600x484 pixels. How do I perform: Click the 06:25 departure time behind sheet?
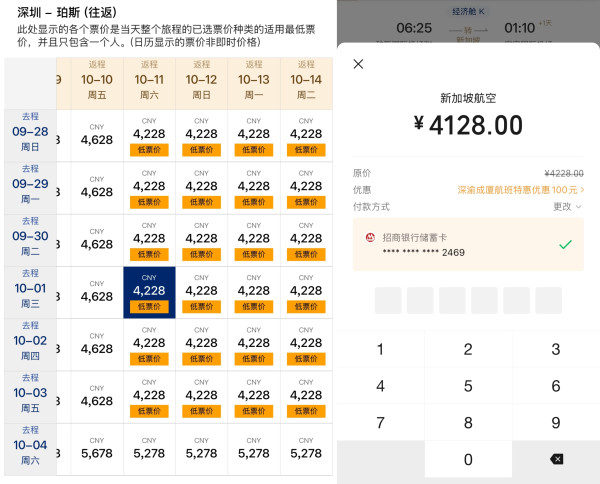414,28
